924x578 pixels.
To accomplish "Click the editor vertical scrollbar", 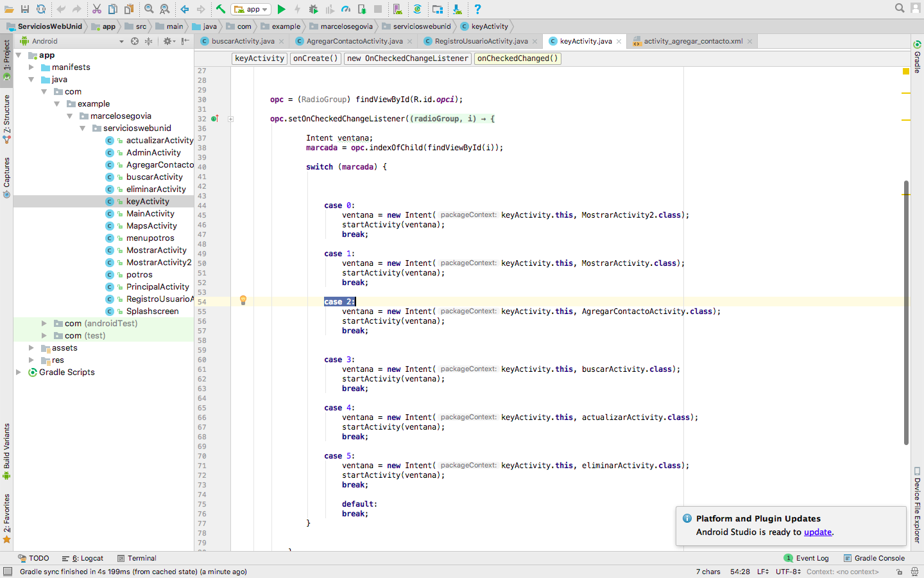I will (906, 313).
